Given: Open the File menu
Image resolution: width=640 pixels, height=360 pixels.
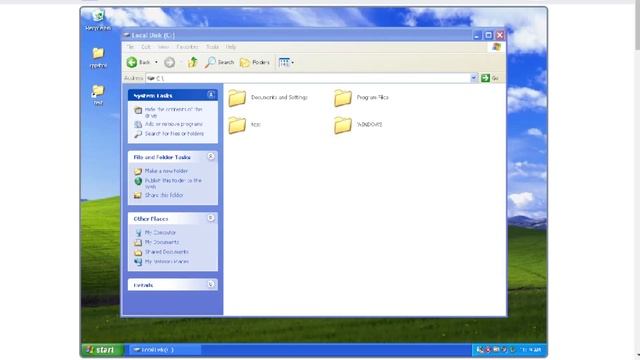Looking at the screenshot, I should tap(130, 47).
